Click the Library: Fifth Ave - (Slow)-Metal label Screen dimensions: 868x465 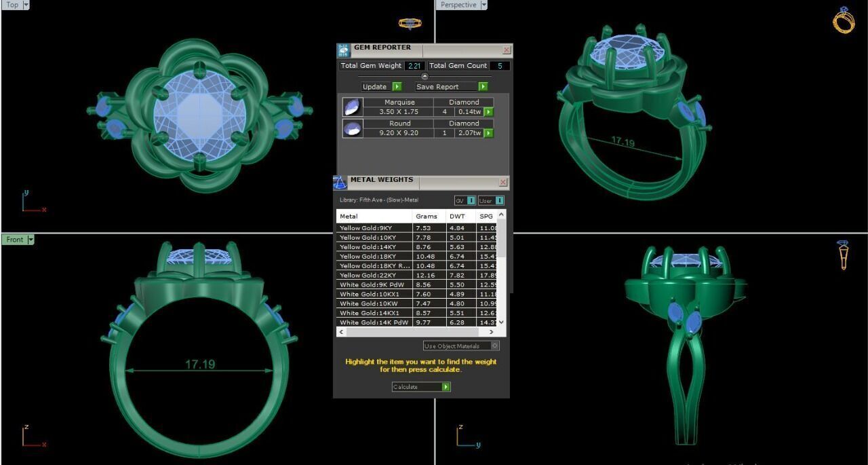click(x=379, y=200)
